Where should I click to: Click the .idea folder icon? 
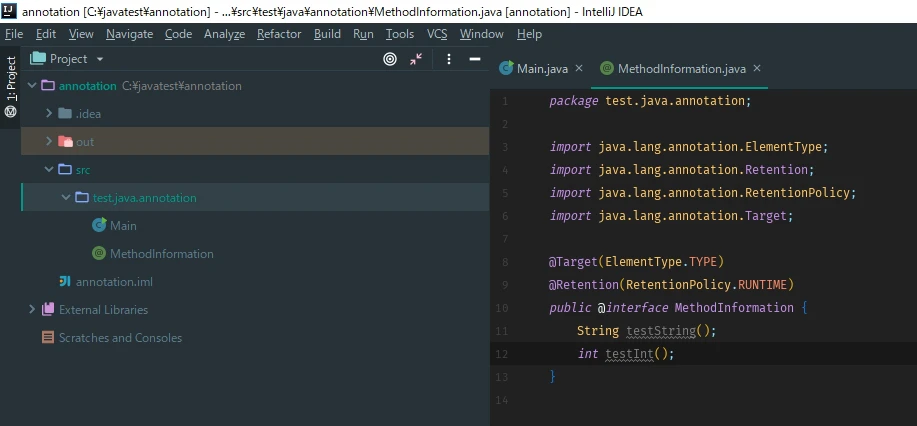tap(65, 114)
